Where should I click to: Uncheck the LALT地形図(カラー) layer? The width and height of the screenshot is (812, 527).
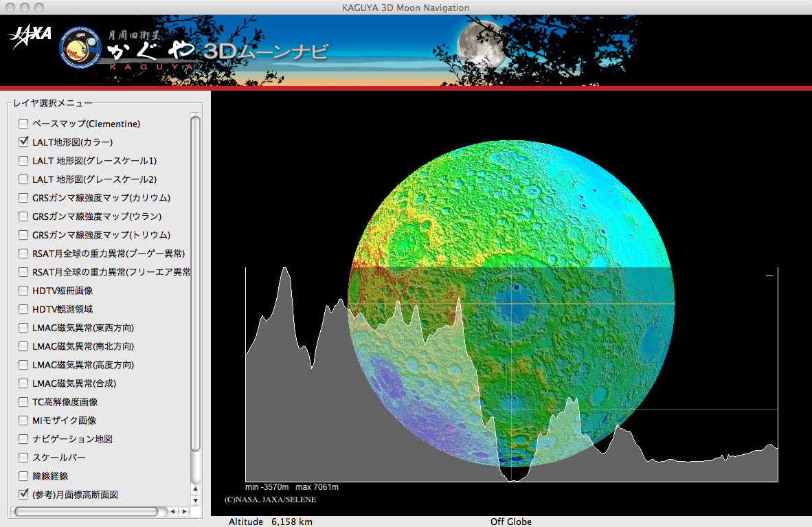(x=23, y=142)
